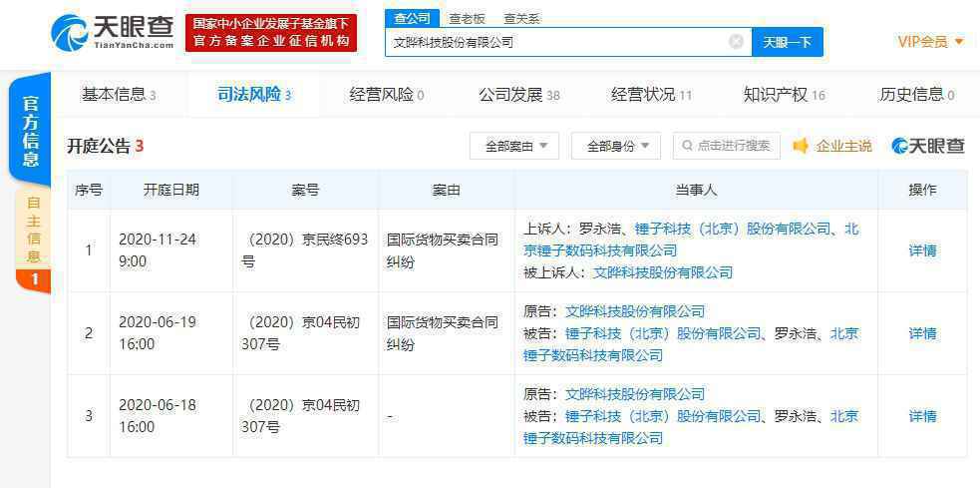Image resolution: width=980 pixels, height=488 pixels.
Task: Open the 历史信息 tab
Action: (x=917, y=95)
